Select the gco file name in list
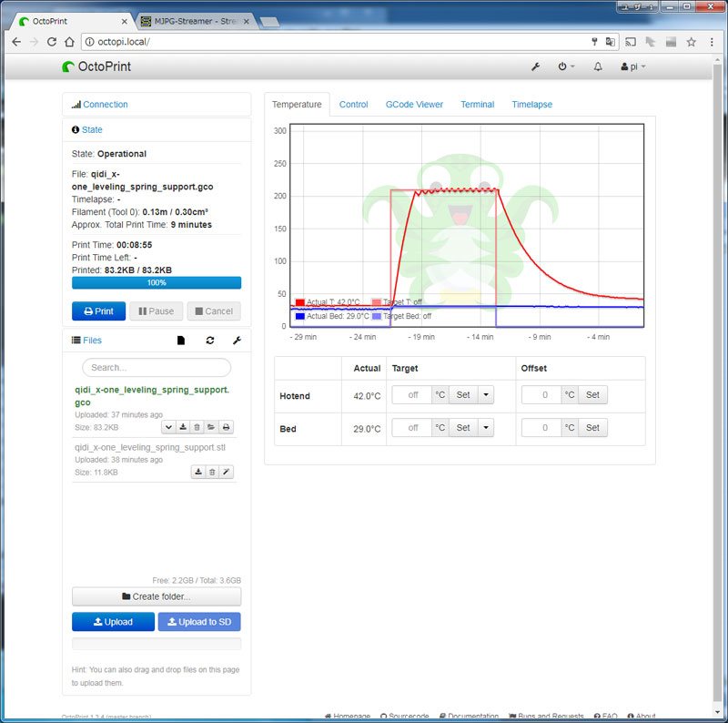 pyautogui.click(x=152, y=396)
